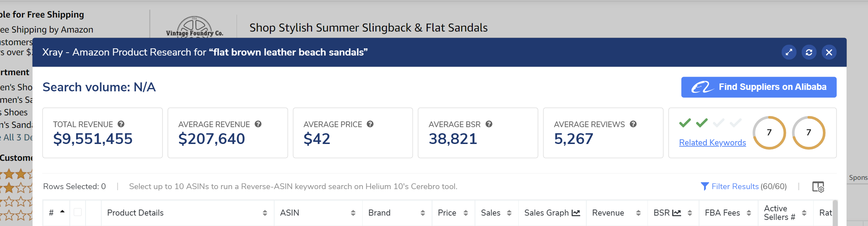Click the Vintage Foundry Co. logo
This screenshot has height=226, width=868.
(x=194, y=27)
